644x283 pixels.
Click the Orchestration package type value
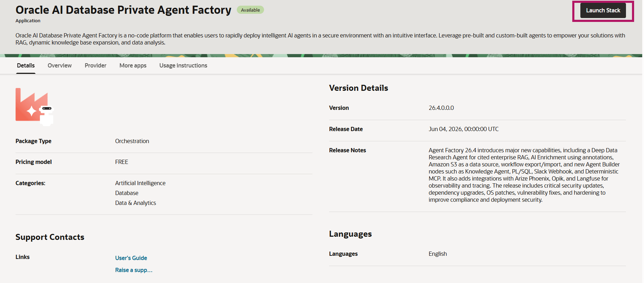[132, 141]
